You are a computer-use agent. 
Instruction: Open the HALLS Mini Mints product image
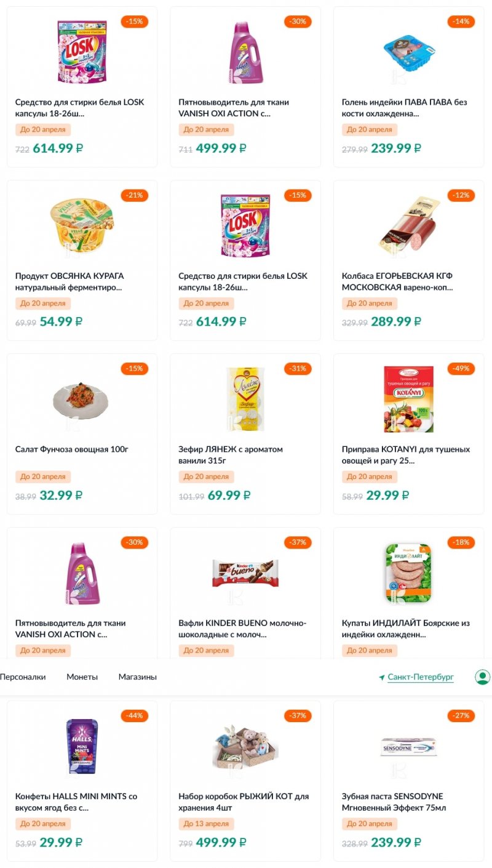click(82, 746)
